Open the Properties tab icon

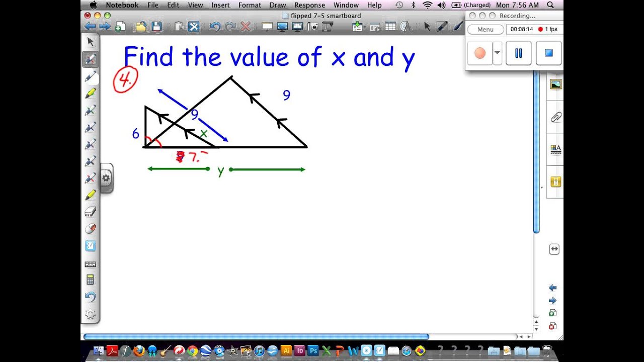(x=555, y=149)
